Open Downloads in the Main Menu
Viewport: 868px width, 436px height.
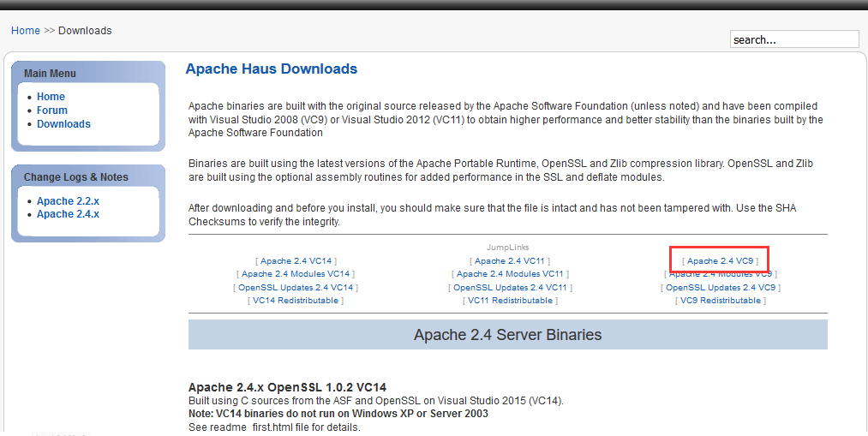pyautogui.click(x=63, y=124)
